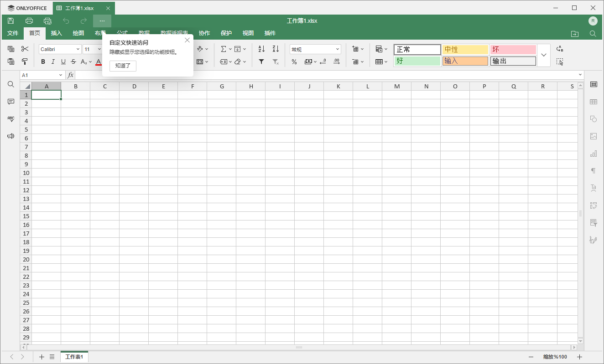The image size is (604, 364).
Task: Click the open file location icon
Action: coord(575,33)
